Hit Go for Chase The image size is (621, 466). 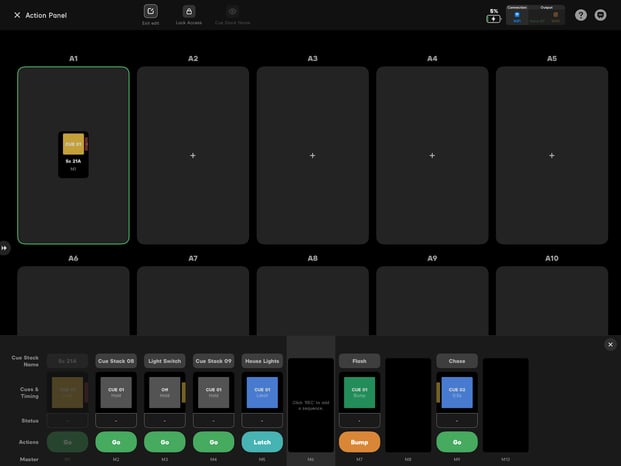457,442
